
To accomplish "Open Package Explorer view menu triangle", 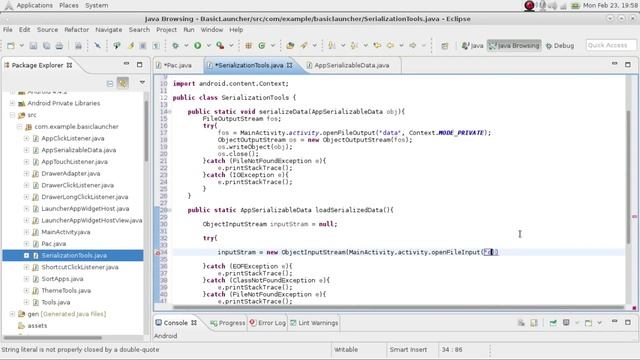I will (142, 83).
